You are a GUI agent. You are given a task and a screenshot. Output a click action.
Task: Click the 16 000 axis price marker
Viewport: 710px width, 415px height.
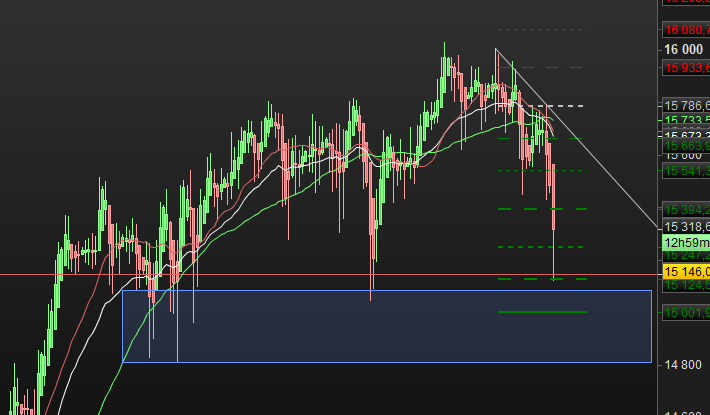coord(683,49)
